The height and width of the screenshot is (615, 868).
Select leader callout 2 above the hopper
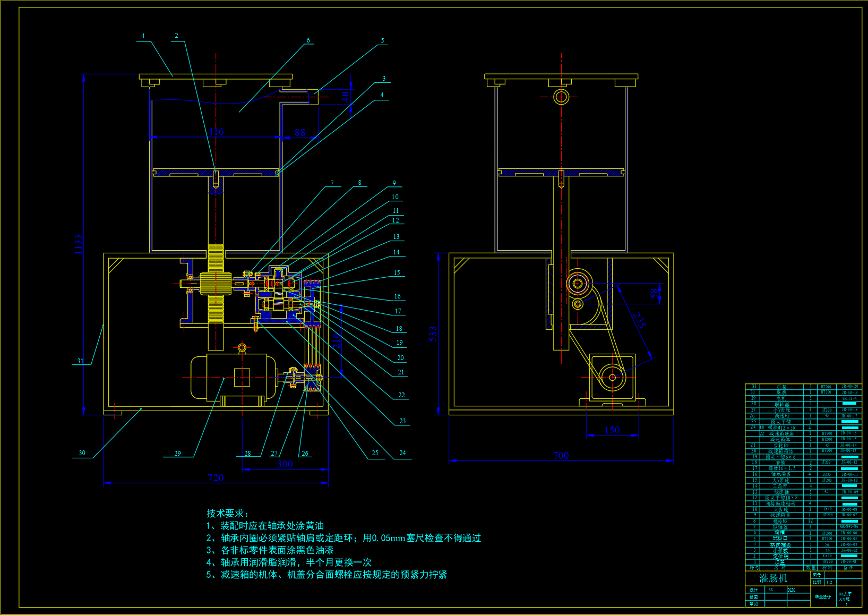177,36
